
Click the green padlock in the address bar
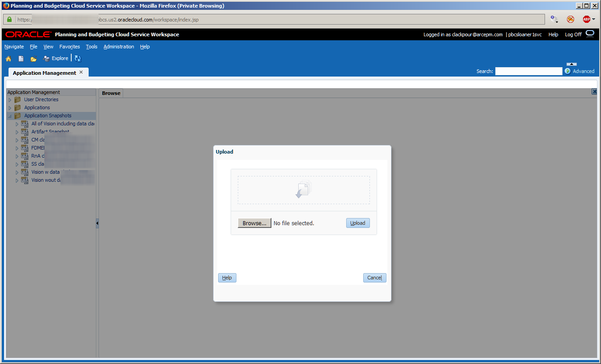pyautogui.click(x=9, y=19)
